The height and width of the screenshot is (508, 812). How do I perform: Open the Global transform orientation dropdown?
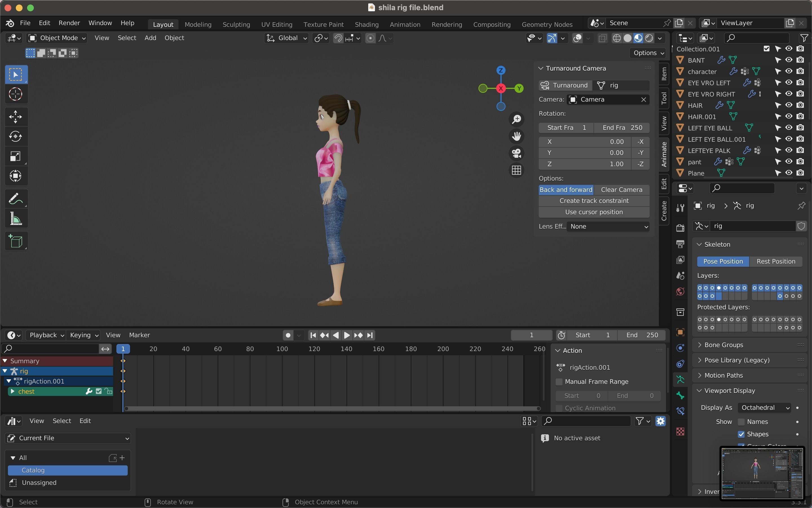tap(287, 38)
